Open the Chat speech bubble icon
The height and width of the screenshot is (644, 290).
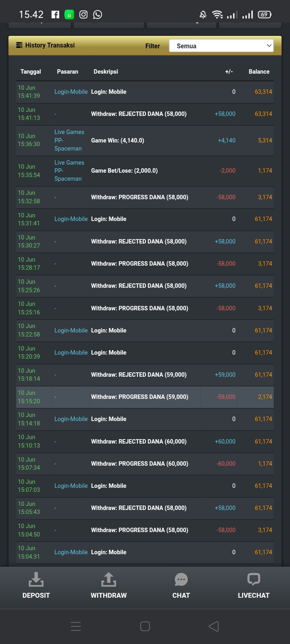[x=181, y=580]
